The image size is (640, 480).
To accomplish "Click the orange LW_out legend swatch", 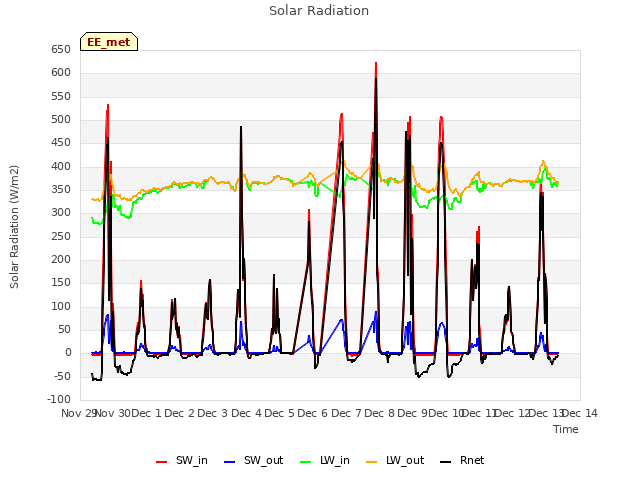I will click(x=372, y=462).
